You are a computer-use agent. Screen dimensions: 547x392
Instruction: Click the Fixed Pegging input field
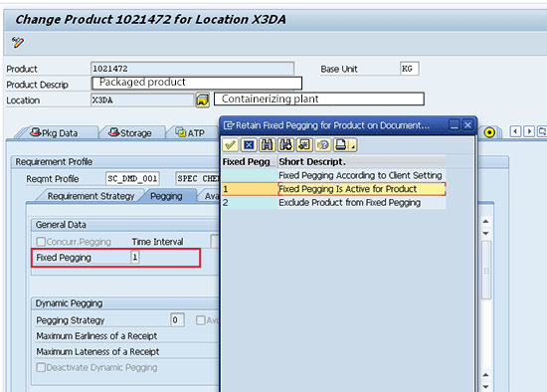point(135,258)
